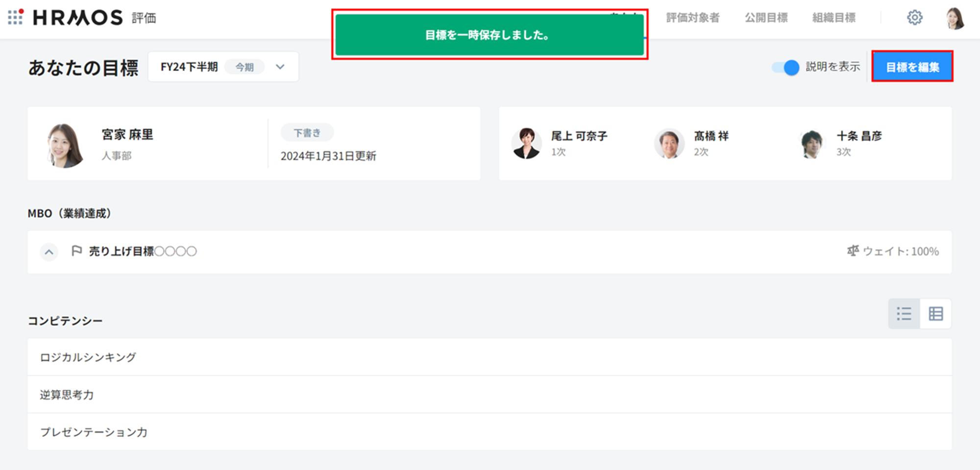Click the weight scale icon
The width and height of the screenshot is (980, 470).
pyautogui.click(x=853, y=251)
